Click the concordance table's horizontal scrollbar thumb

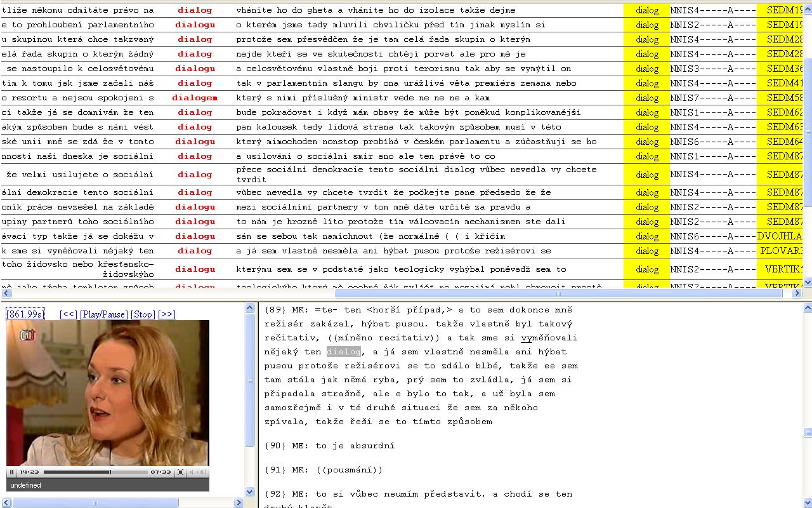[558, 293]
